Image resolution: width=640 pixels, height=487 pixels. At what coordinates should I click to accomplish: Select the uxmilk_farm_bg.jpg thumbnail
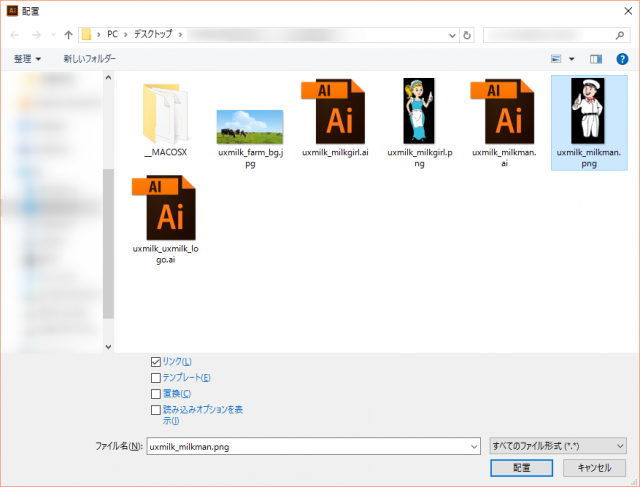pos(249,127)
